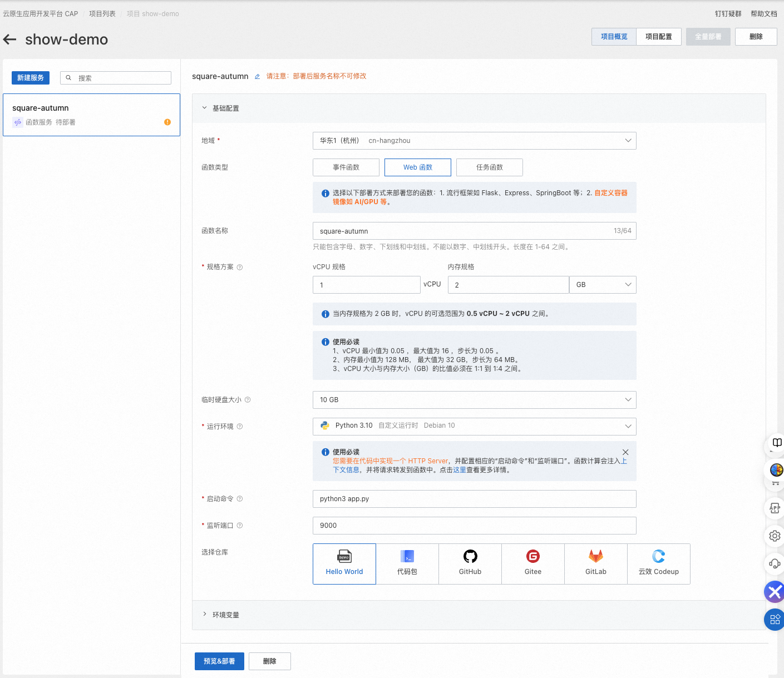
Task: Expand the 环境变量 section
Action: click(x=204, y=615)
